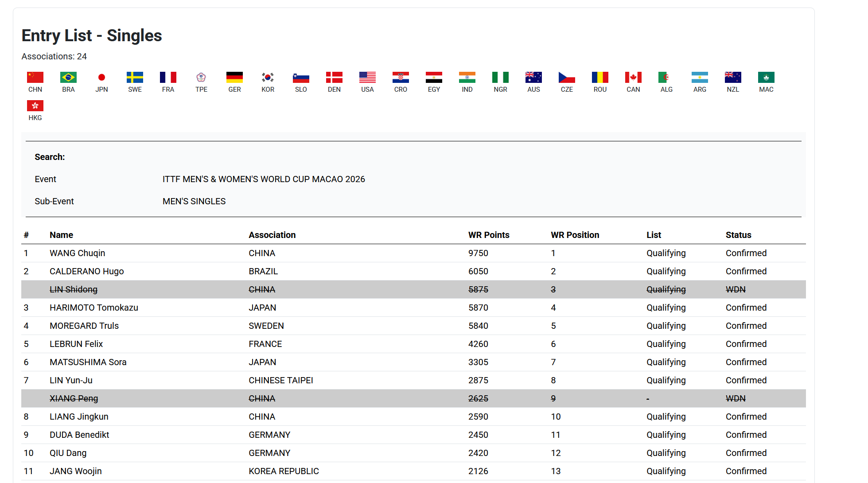Image resolution: width=868 pixels, height=483 pixels.
Task: Choose the Argentina flag icon
Action: [x=700, y=78]
